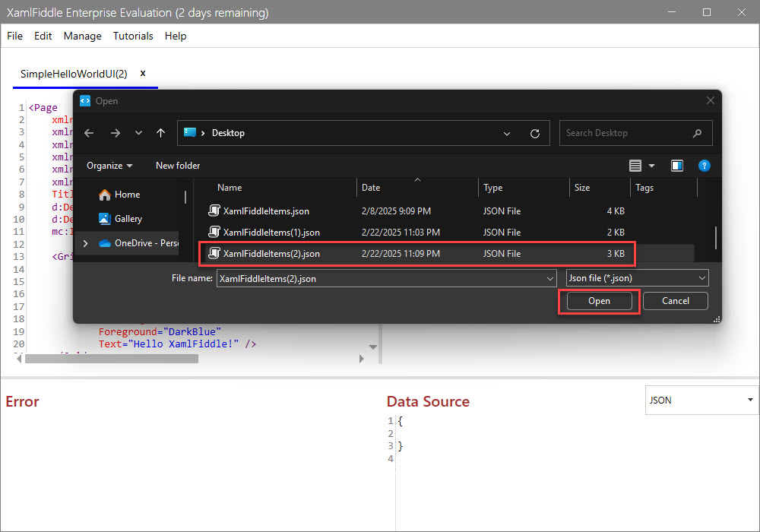The image size is (760, 532).
Task: Click the Hello XamlFiddle text line
Action: point(177,344)
